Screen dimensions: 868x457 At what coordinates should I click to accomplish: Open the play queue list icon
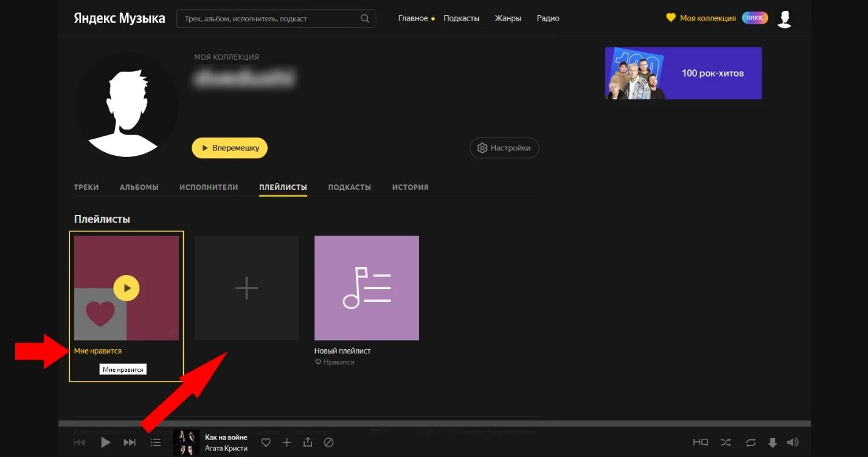click(156, 442)
